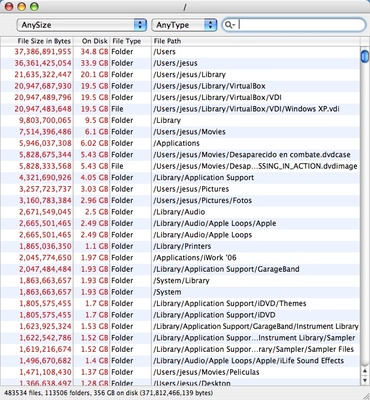370x400 pixels.
Task: Select the /Users row
Action: tap(180, 52)
